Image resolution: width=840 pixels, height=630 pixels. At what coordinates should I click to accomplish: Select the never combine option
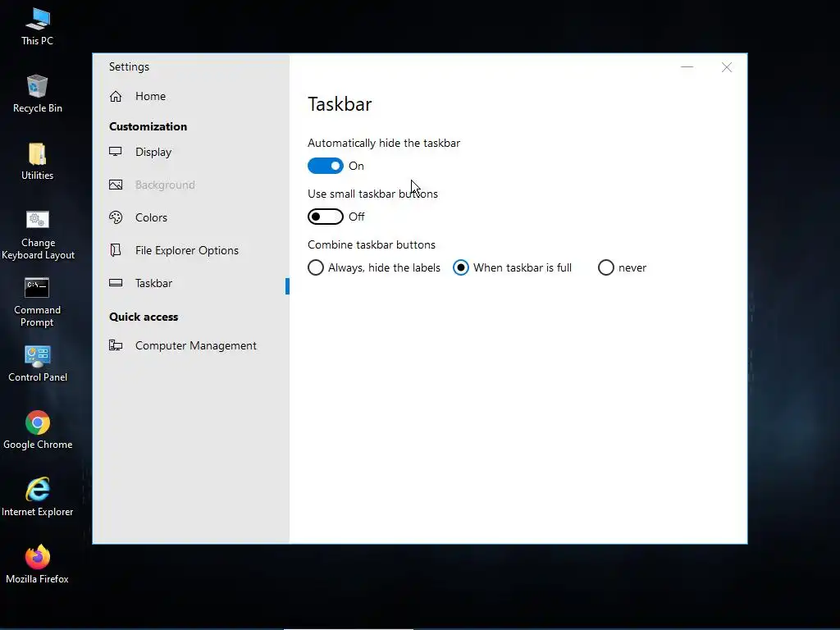(x=623, y=267)
